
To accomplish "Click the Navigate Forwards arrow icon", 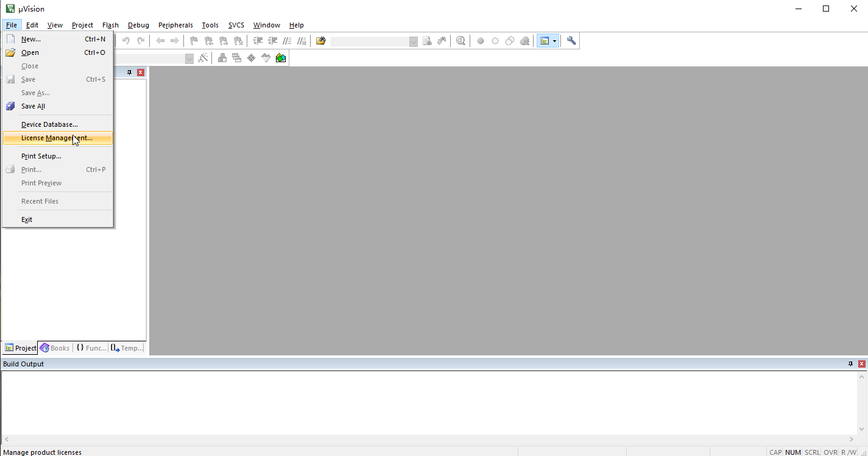I will 175,41.
